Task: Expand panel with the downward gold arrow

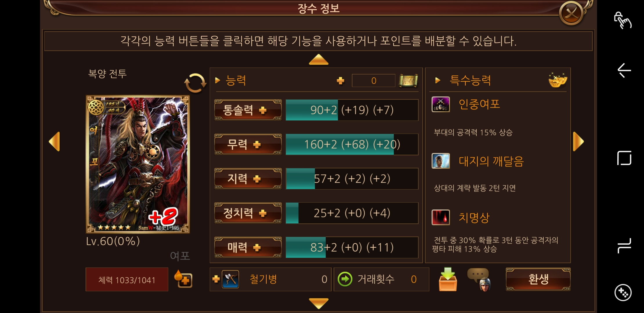Action: [319, 303]
